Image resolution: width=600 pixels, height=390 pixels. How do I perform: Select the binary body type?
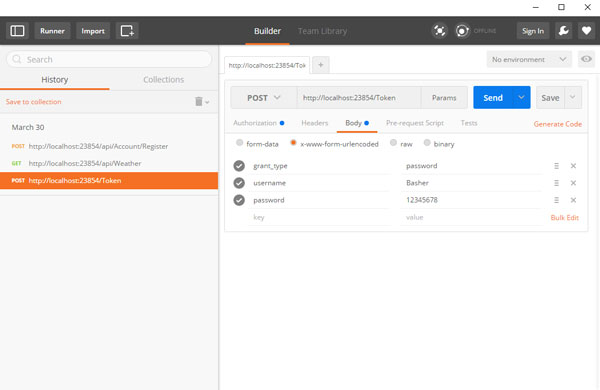[x=427, y=143]
